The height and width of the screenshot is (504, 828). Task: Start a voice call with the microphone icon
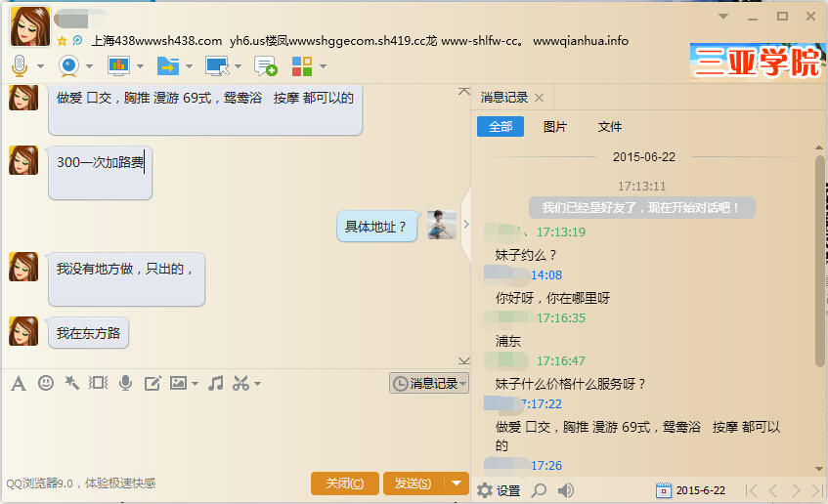point(20,66)
